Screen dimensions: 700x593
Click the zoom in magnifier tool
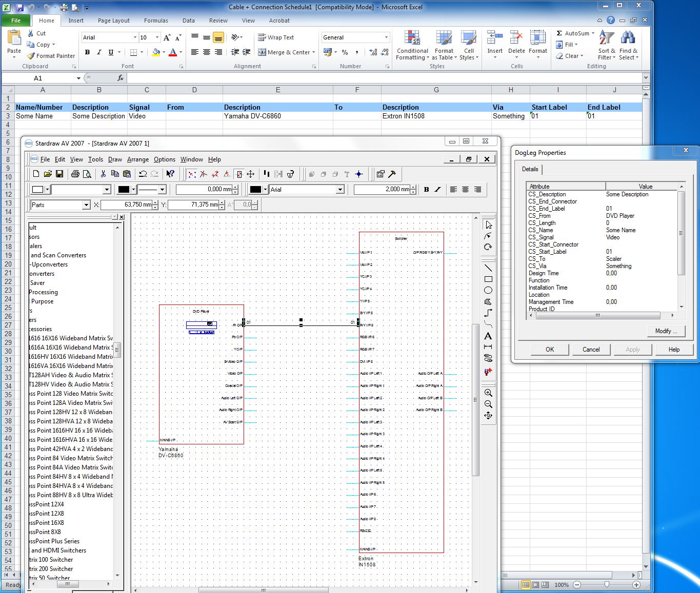coord(488,393)
